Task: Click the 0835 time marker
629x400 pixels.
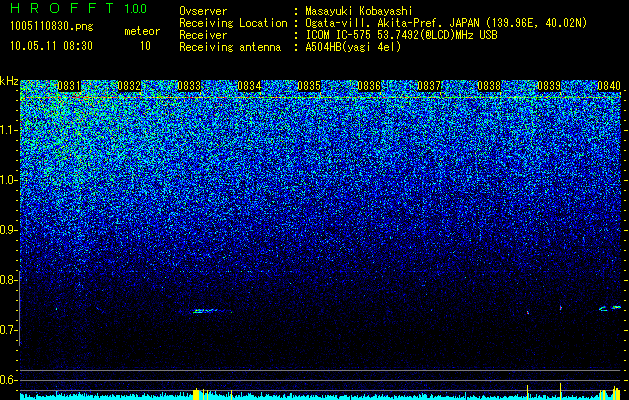Action: tap(309, 86)
